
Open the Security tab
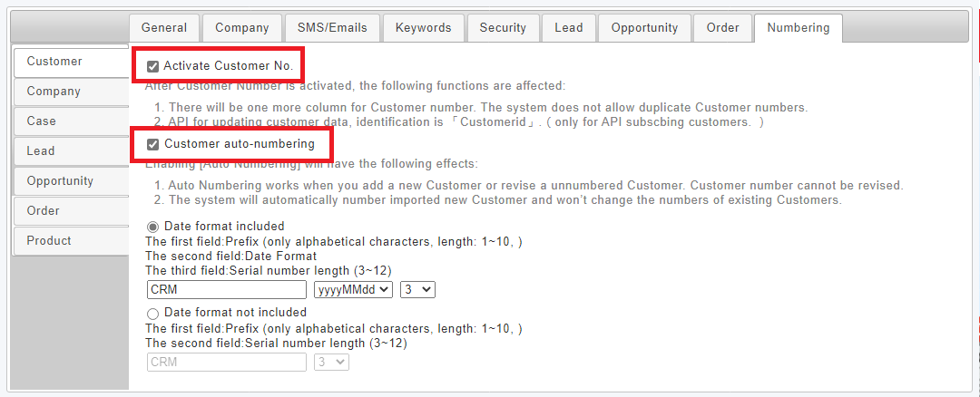[x=503, y=28]
